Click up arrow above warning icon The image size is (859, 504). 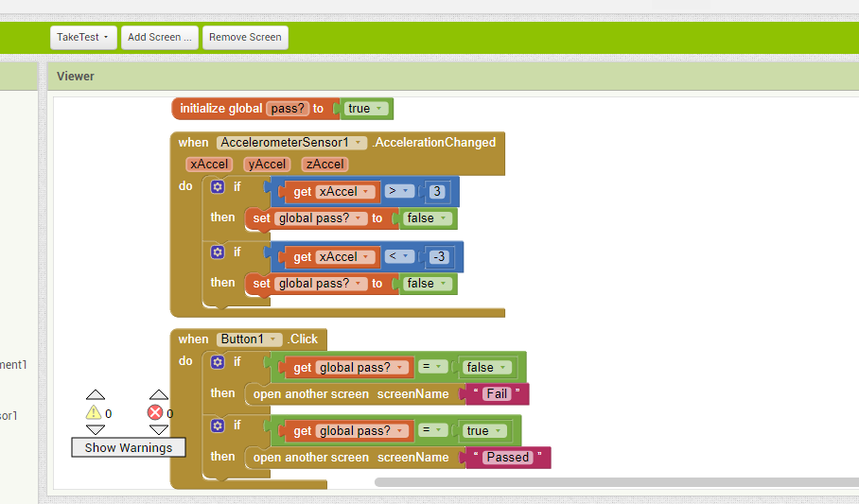tap(95, 395)
